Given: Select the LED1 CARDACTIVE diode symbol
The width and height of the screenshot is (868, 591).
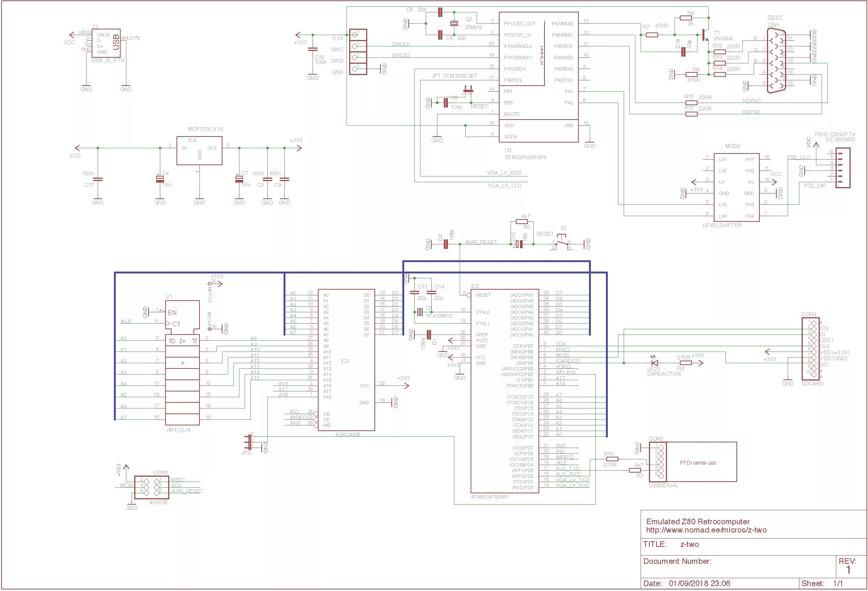Looking at the screenshot, I should pyautogui.click(x=655, y=363).
